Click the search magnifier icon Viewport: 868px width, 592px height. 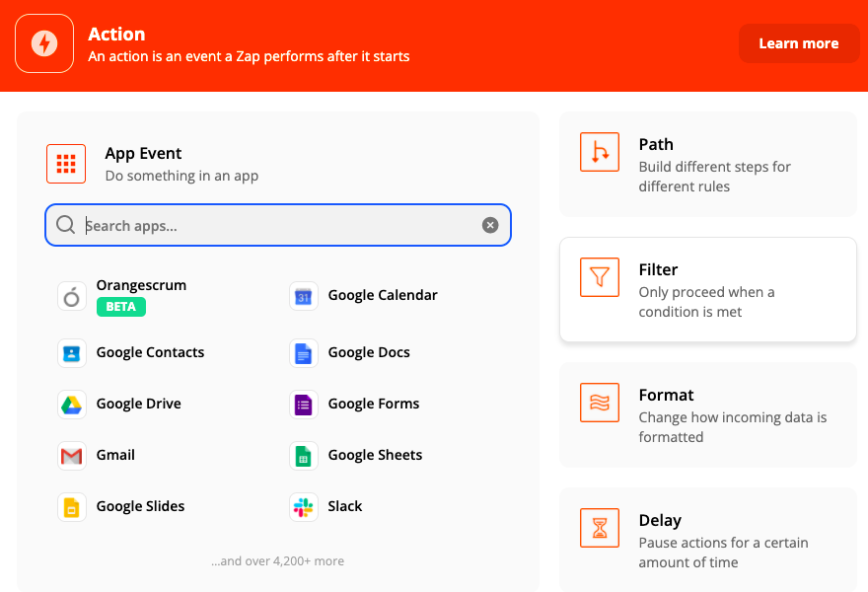pos(65,225)
